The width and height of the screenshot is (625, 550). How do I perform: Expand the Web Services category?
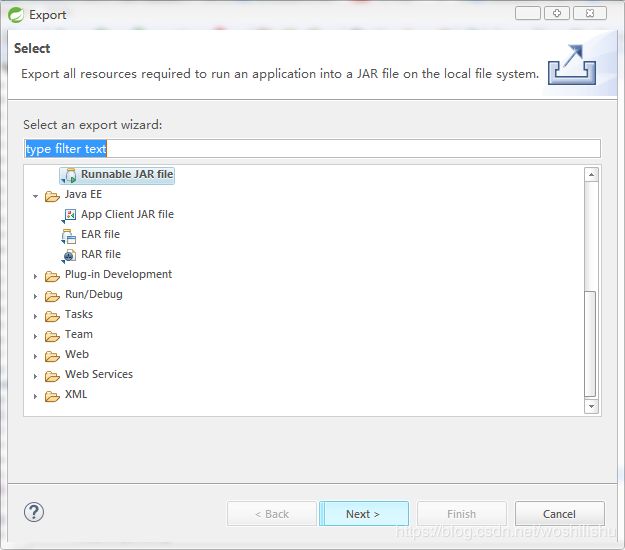[35, 376]
